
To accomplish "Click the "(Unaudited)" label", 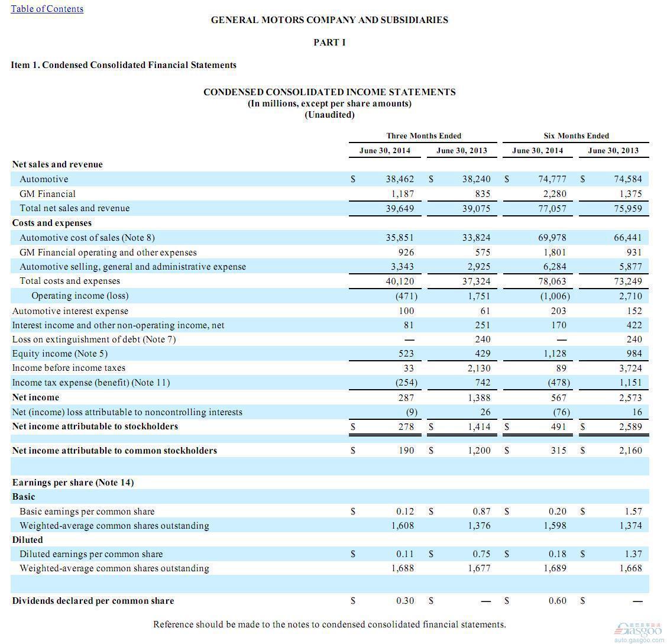I will pos(329,115).
